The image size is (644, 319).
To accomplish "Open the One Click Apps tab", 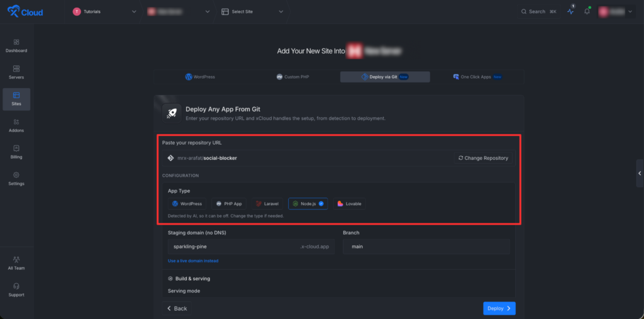I will tap(477, 77).
